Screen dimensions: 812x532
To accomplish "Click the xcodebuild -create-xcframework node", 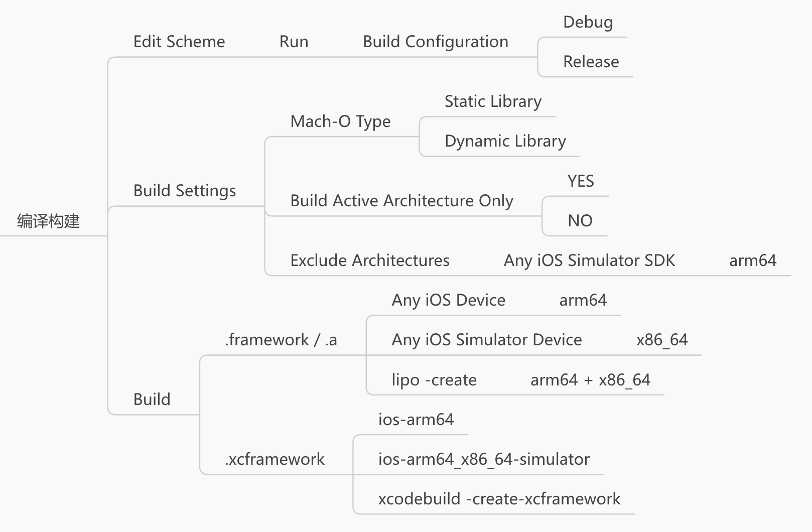I will (x=499, y=499).
